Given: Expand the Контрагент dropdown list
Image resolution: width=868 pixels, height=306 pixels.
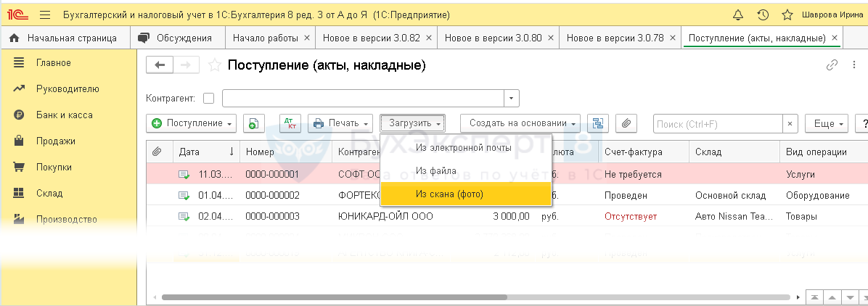Looking at the screenshot, I should pyautogui.click(x=512, y=99).
